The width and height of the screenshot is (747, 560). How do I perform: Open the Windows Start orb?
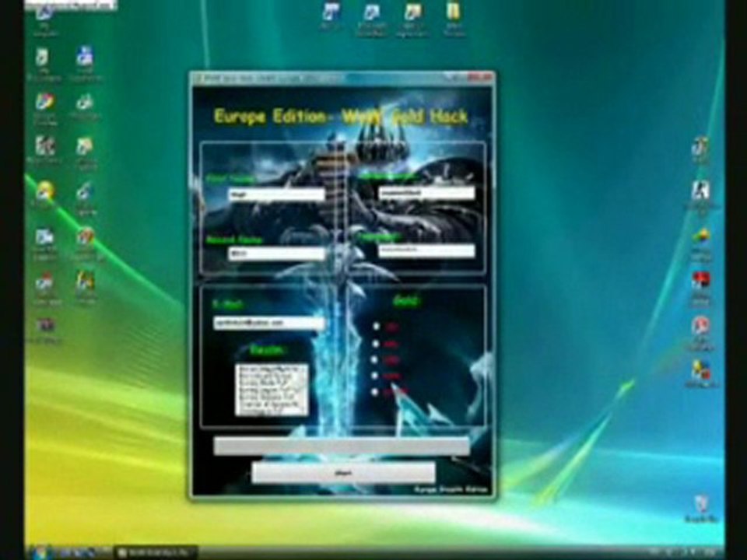tap(42, 551)
